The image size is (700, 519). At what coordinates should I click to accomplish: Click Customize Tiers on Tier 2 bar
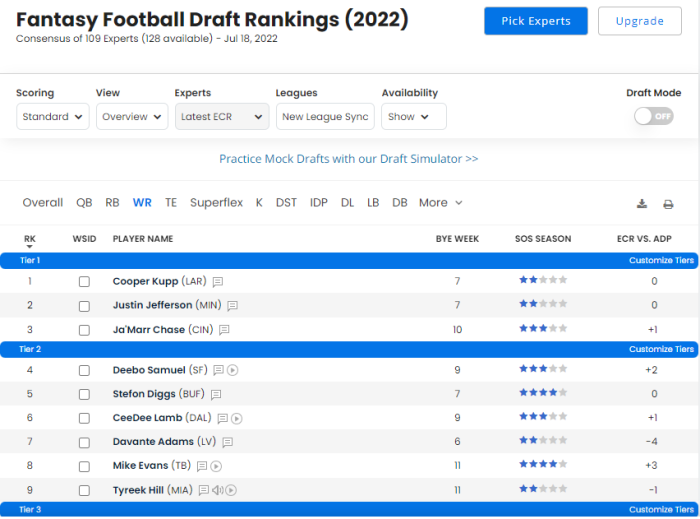tap(660, 349)
